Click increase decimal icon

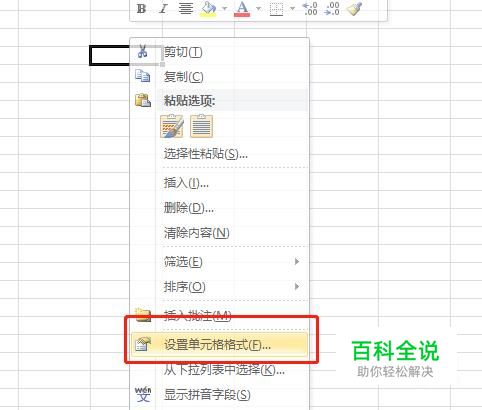pos(310,8)
